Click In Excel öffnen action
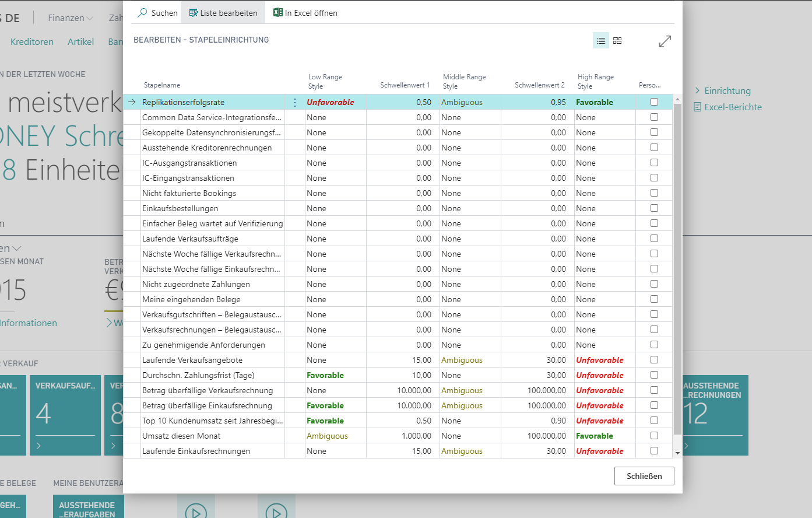Screen dimensions: 812x518 click(305, 13)
